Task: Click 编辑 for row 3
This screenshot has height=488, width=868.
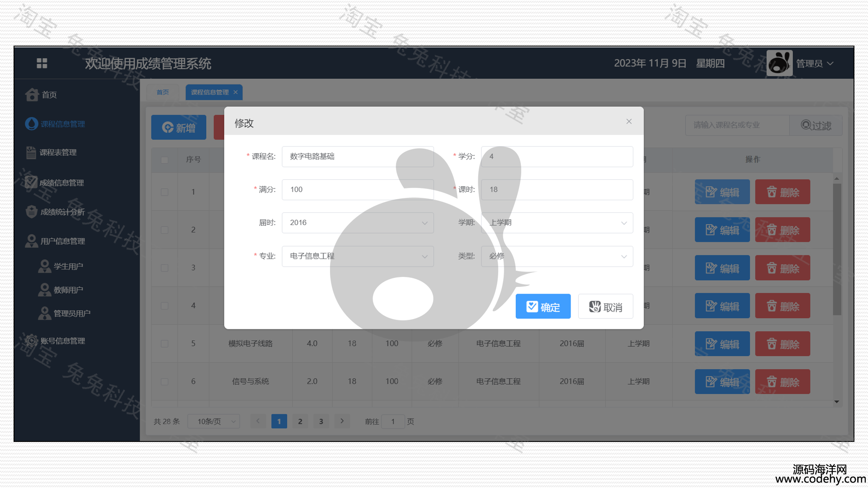Action: click(x=722, y=268)
